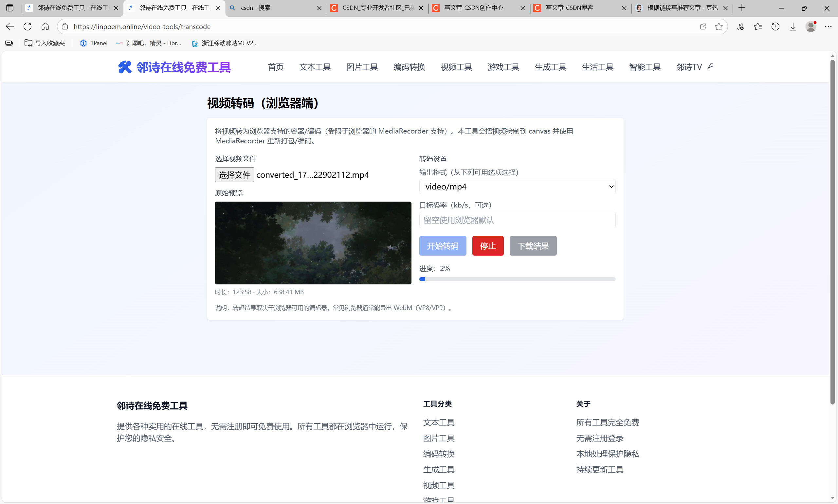This screenshot has width=838, height=504.
Task: Click 开始转码 to start transcoding
Action: coord(442,245)
